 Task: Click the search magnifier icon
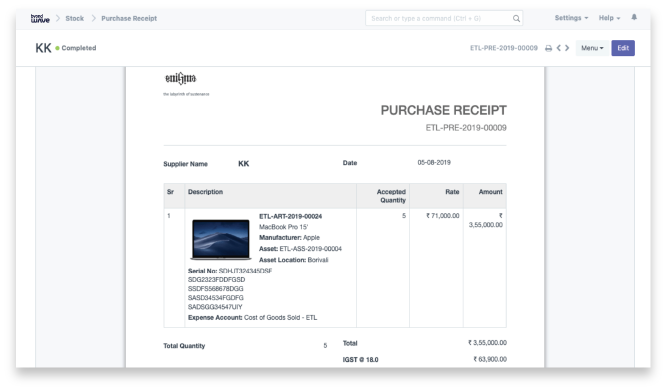[516, 18]
